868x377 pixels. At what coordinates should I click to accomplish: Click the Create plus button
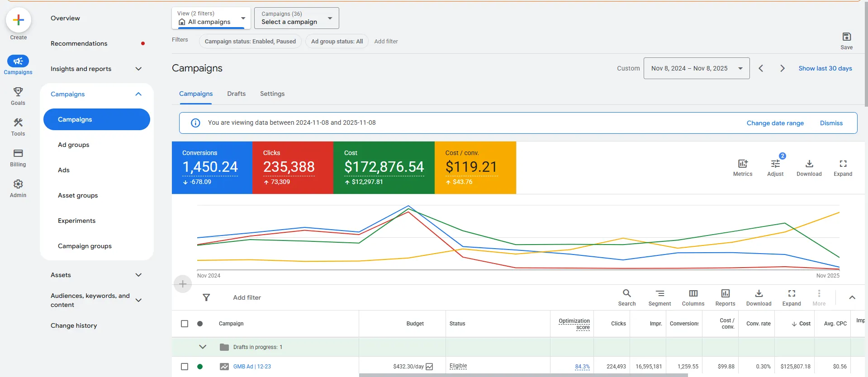tap(19, 20)
